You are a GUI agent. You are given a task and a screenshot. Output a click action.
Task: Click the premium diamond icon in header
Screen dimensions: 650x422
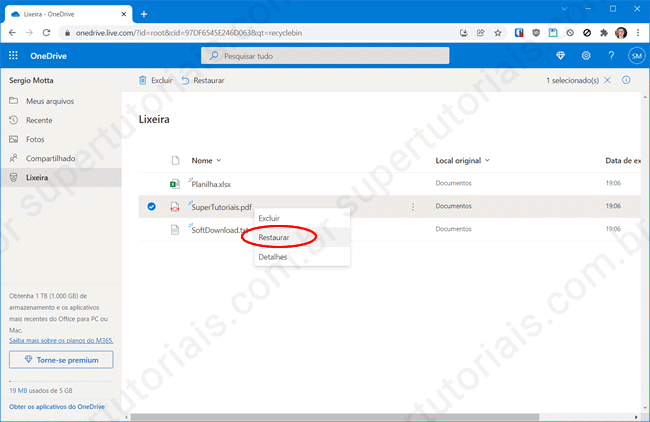[x=560, y=56]
